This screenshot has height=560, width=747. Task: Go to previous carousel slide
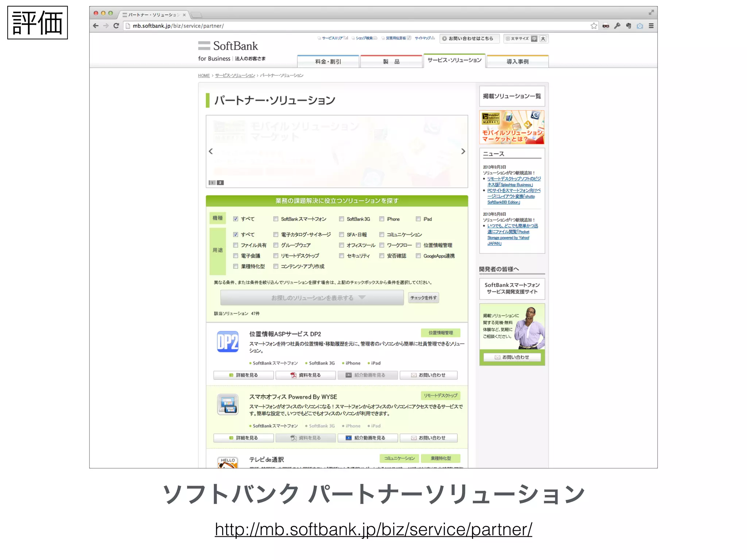[x=211, y=151]
